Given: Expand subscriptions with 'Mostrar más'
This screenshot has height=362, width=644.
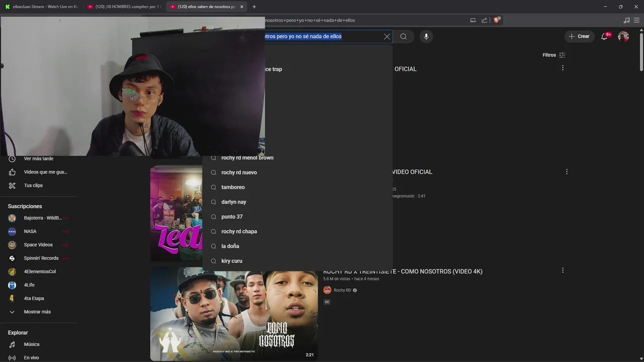Looking at the screenshot, I should [38, 312].
